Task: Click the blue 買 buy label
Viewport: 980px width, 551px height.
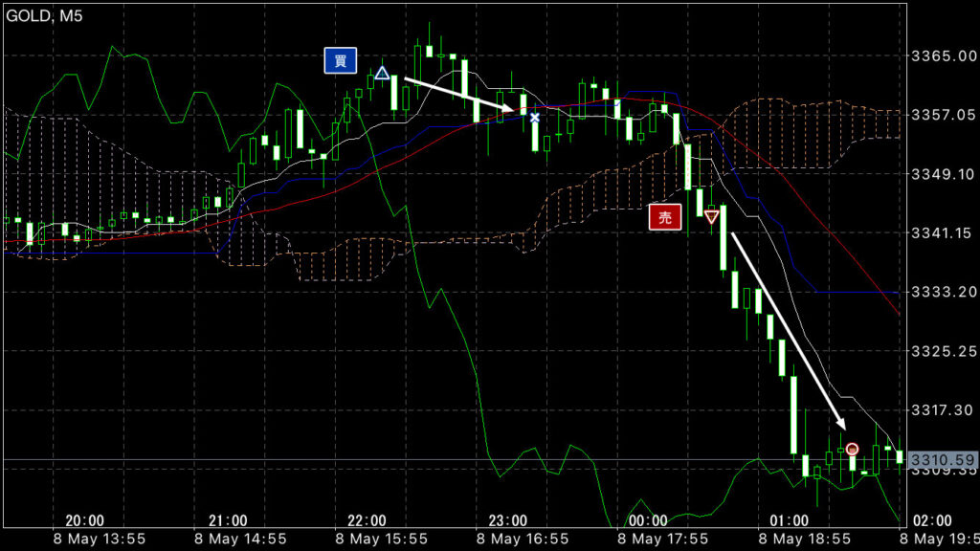Action: (x=340, y=62)
